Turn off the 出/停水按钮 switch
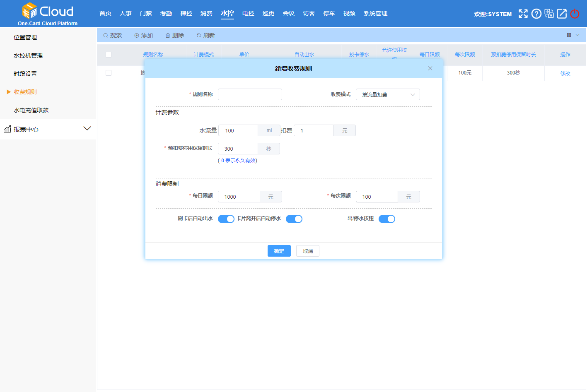The image size is (587, 392). 387,219
